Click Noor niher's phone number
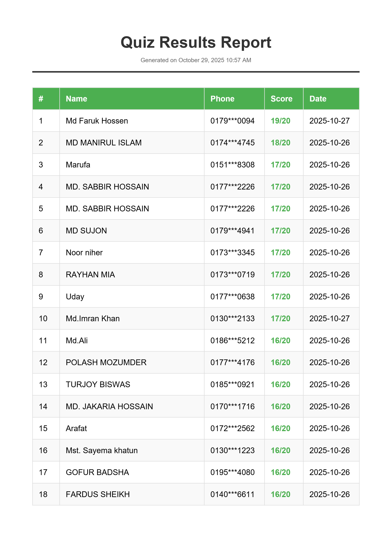This screenshot has height=554, width=392. coord(232,253)
